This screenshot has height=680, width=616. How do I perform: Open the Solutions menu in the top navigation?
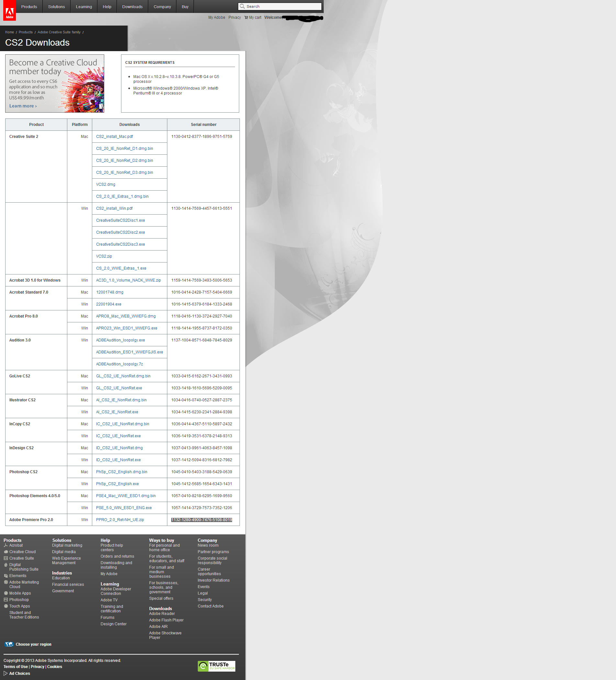click(x=56, y=7)
